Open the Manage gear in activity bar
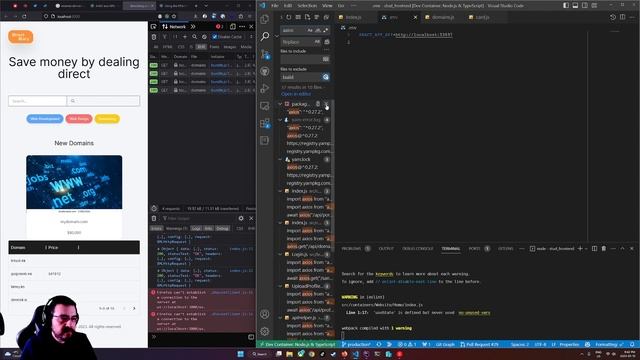The height and width of the screenshot is (360, 640). [264, 331]
